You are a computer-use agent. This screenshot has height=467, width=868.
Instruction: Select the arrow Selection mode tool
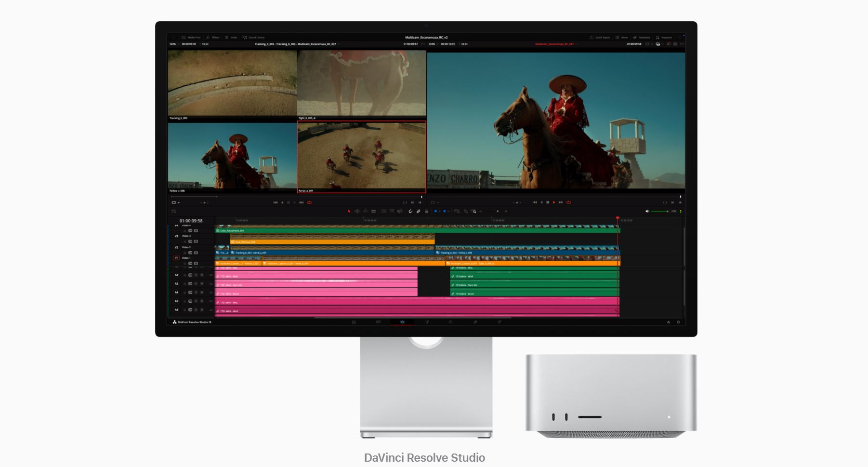pos(349,211)
